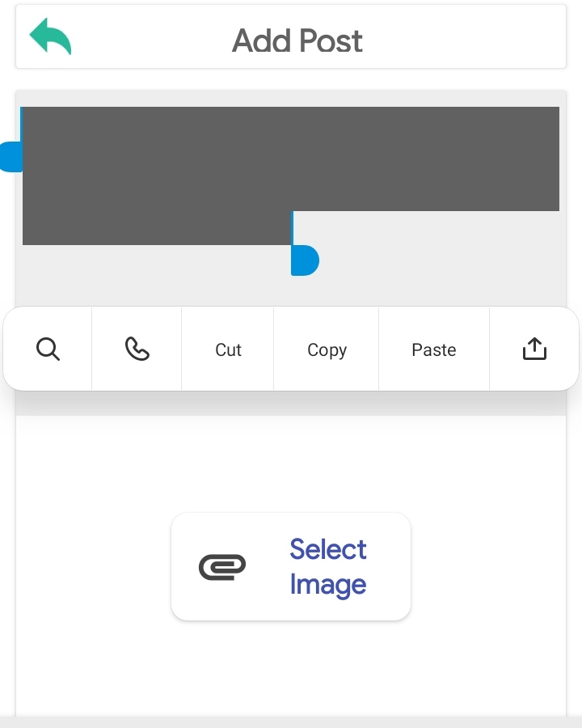Search the selected text with magnifier icon

point(48,349)
